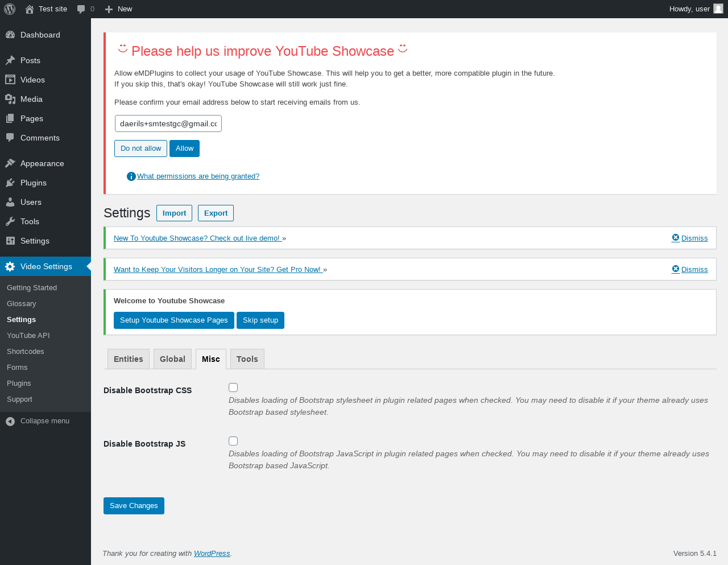
Task: Switch to the Global tab
Action: [x=172, y=359]
